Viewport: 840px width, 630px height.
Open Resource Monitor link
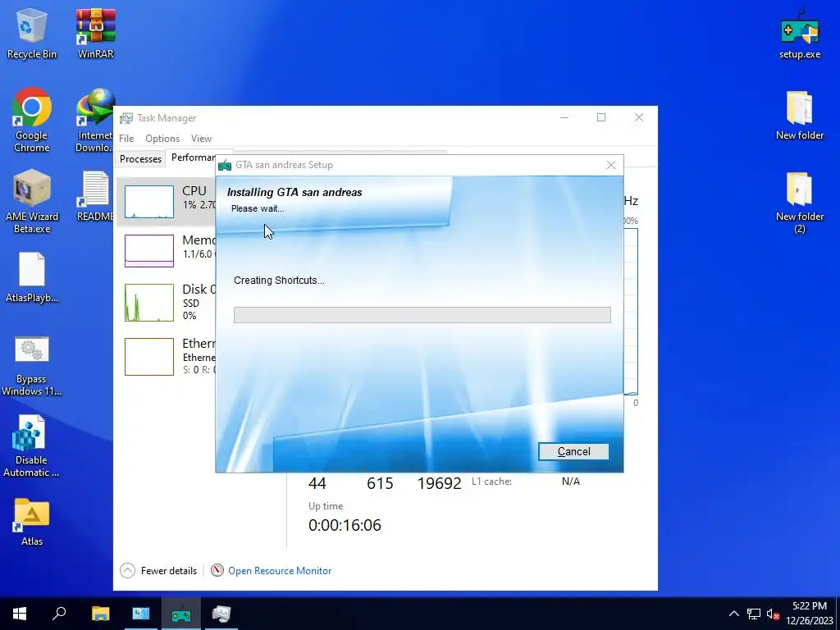(280, 571)
